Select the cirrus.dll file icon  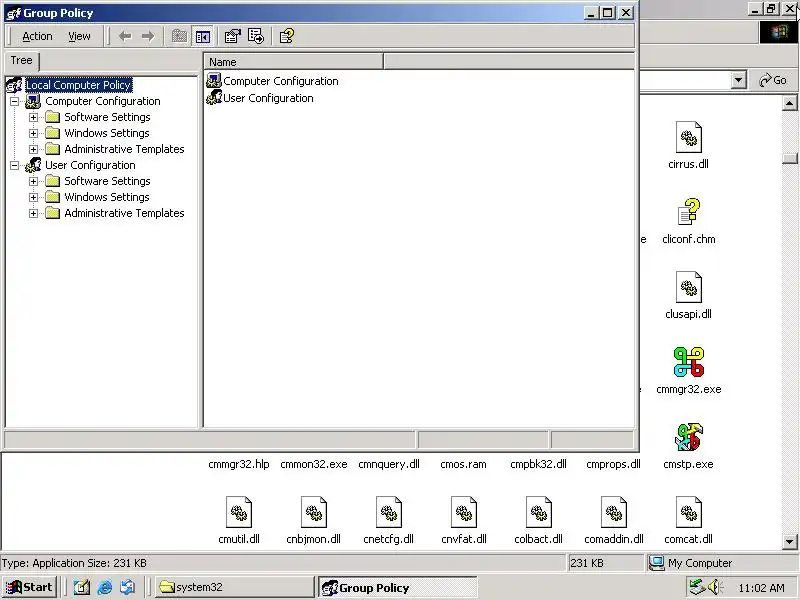click(x=688, y=137)
